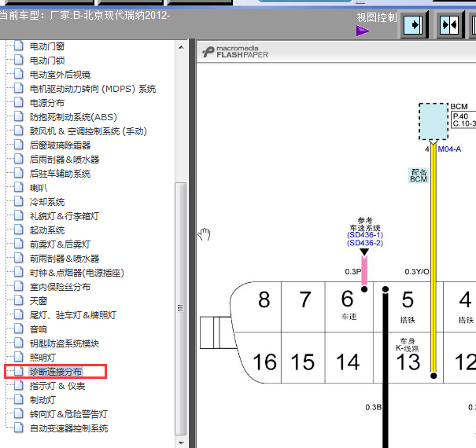Click connector pin 13 K-线路
The image size is (476, 448).
point(408,358)
